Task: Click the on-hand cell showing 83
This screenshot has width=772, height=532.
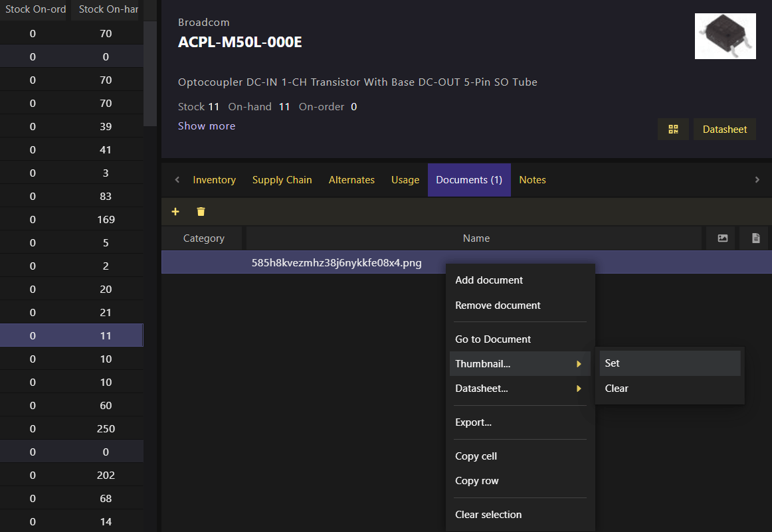Action: coord(106,197)
